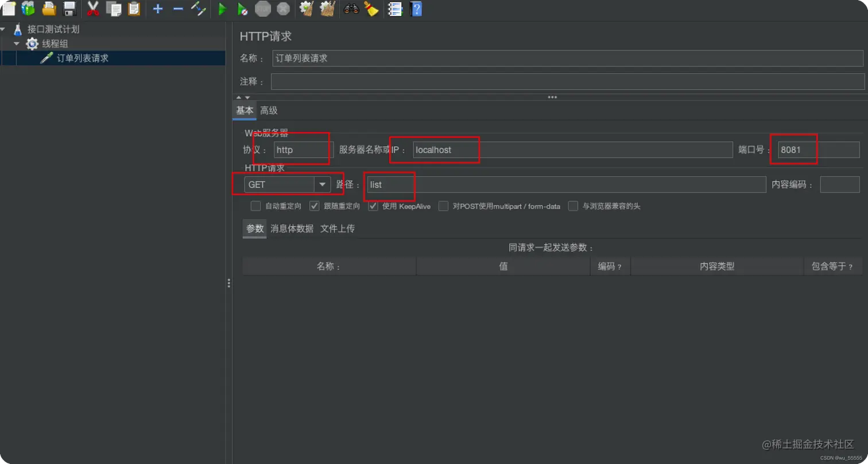Collapse the 线程组 tree node

16,43
